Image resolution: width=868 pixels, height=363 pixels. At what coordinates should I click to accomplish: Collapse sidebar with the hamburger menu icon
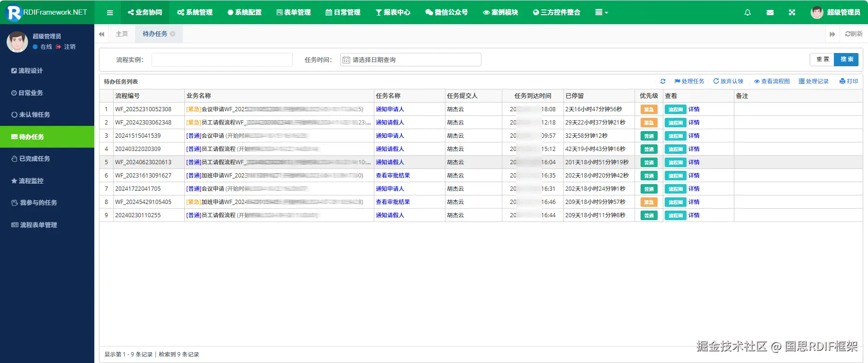110,12
